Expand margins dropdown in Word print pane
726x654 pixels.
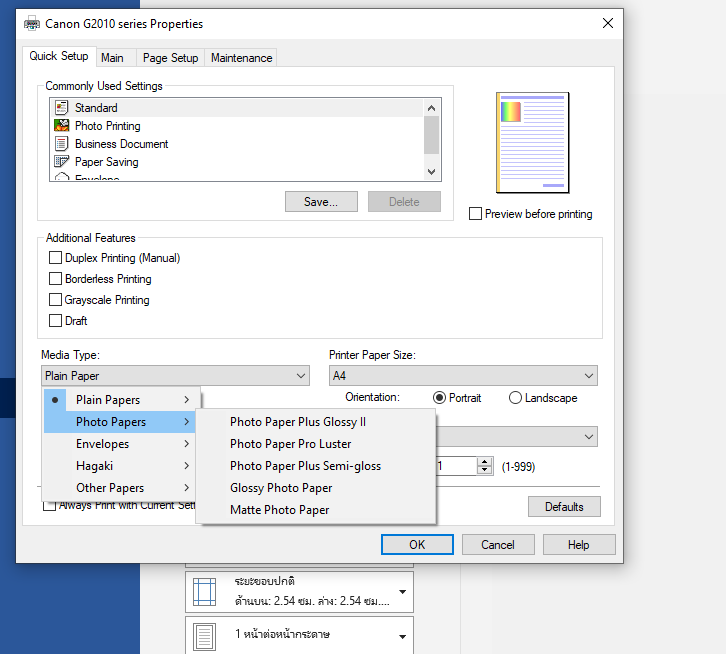(402, 591)
